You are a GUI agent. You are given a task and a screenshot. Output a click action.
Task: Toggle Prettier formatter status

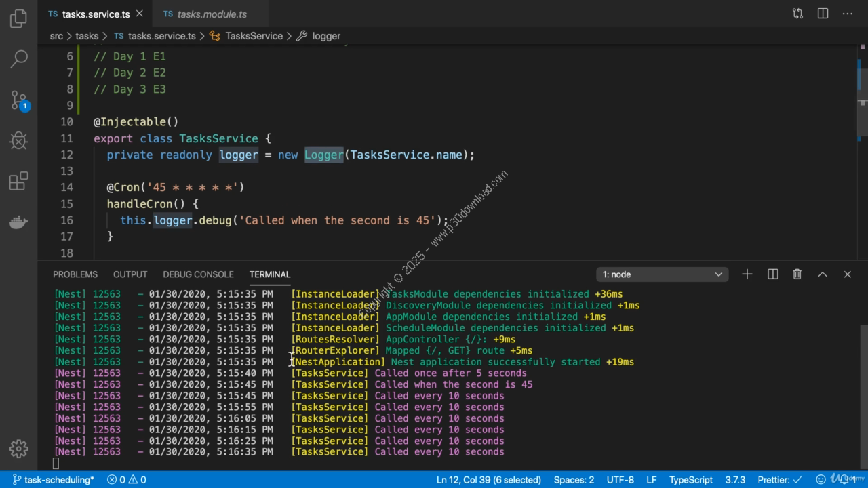781,479
